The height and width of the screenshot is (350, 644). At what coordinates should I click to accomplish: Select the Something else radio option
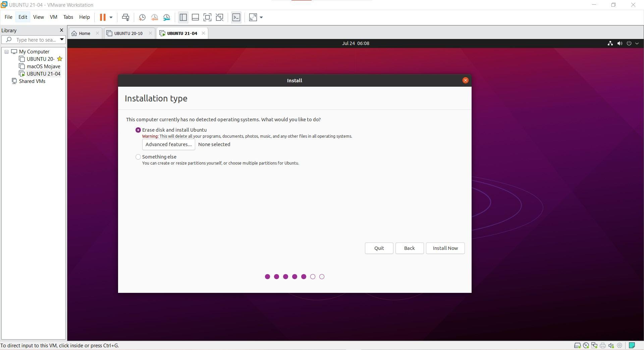[138, 157]
